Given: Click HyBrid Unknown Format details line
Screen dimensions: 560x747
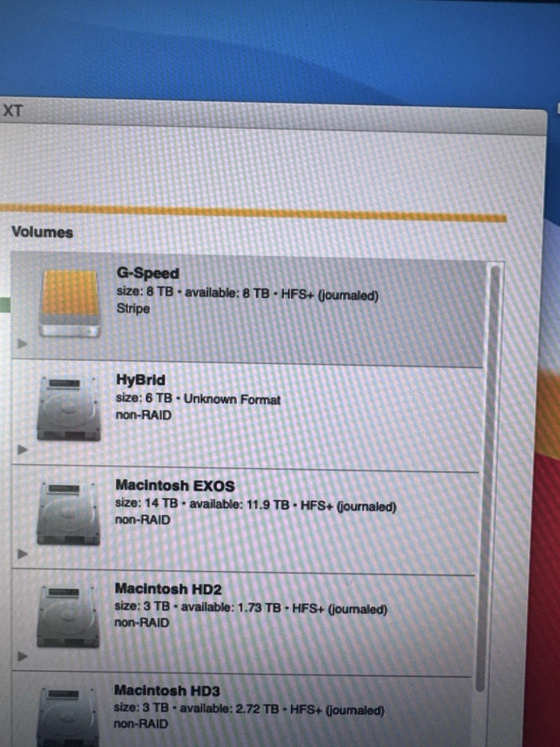Looking at the screenshot, I should [198, 398].
